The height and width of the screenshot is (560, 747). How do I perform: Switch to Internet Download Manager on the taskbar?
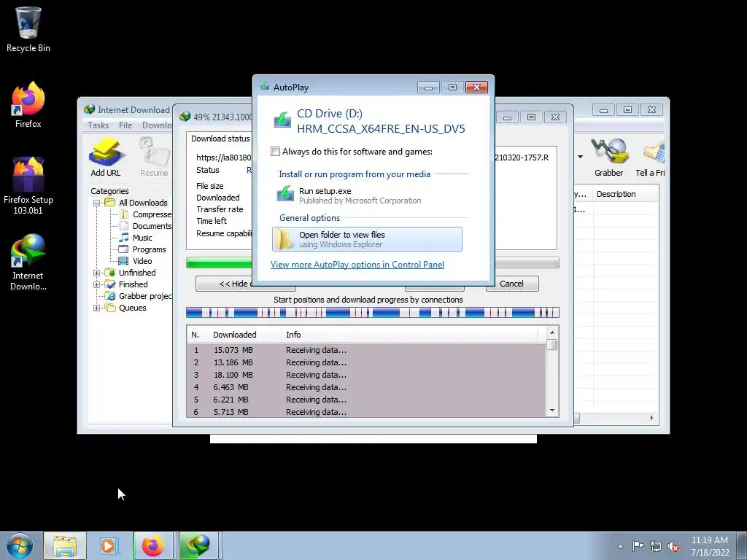coord(198,545)
